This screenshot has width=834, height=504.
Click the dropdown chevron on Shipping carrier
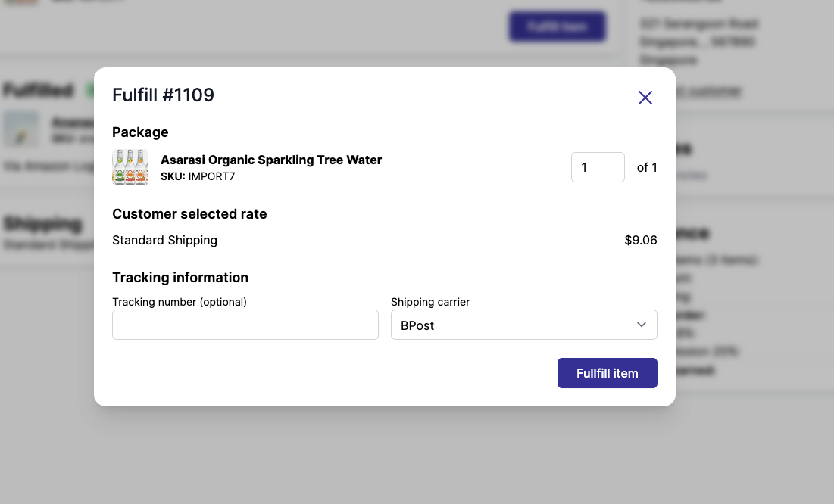click(641, 325)
